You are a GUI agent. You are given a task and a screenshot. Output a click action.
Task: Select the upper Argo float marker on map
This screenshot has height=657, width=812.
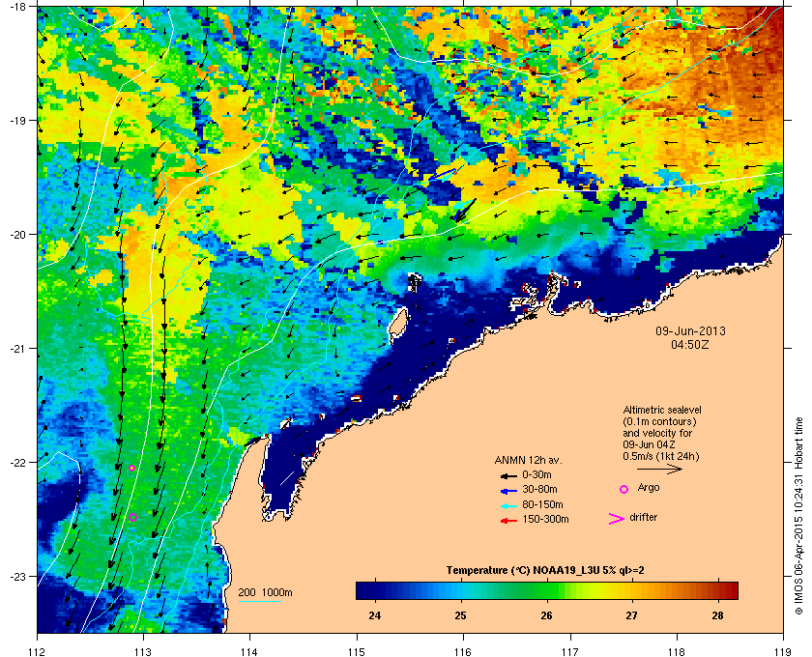pos(132,468)
